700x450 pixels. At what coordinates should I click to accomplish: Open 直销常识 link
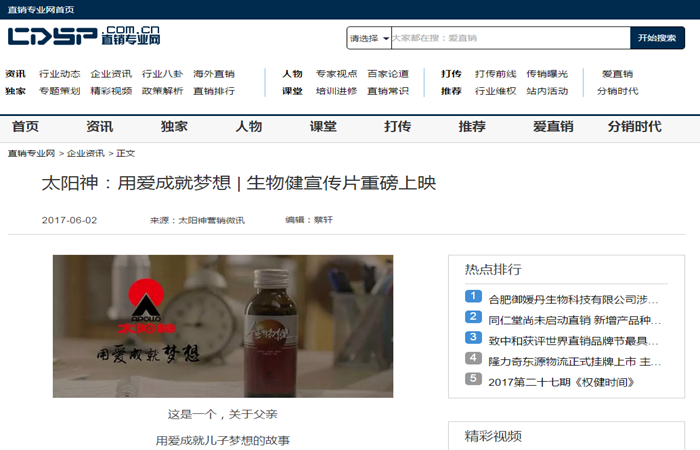point(388,91)
